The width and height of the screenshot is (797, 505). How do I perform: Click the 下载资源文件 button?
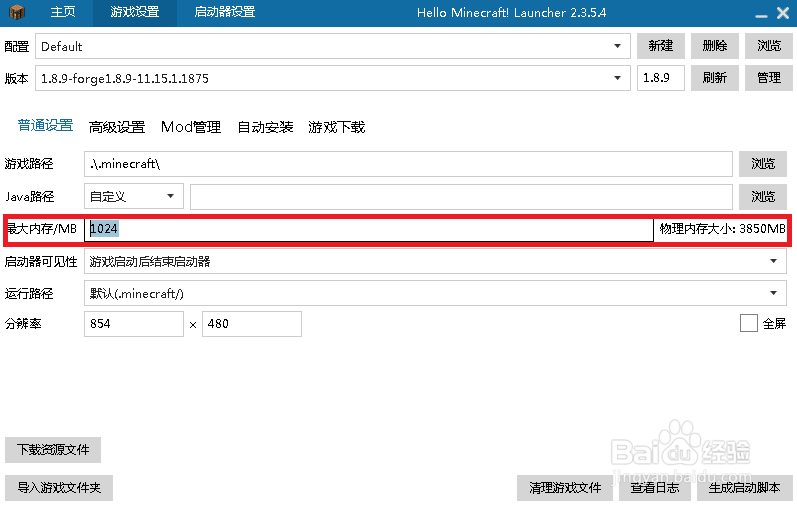(x=53, y=450)
